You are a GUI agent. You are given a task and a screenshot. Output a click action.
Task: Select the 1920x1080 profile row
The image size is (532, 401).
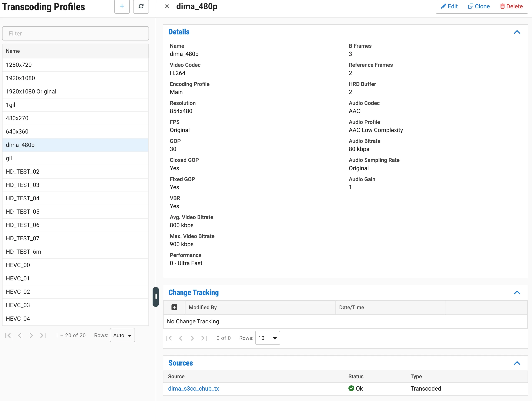coord(76,78)
